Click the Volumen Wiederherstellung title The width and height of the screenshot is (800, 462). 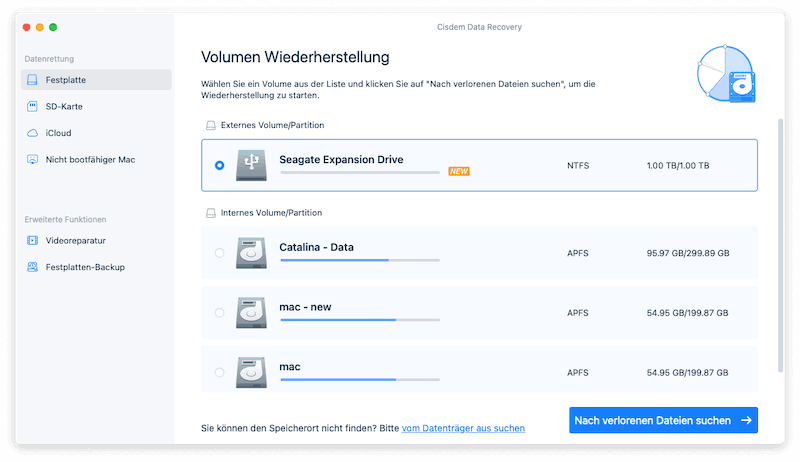coord(295,57)
